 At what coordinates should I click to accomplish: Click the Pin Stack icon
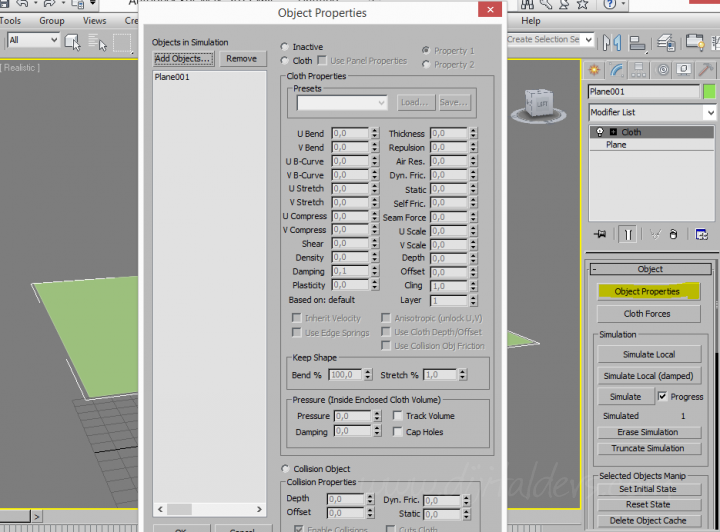pyautogui.click(x=600, y=234)
